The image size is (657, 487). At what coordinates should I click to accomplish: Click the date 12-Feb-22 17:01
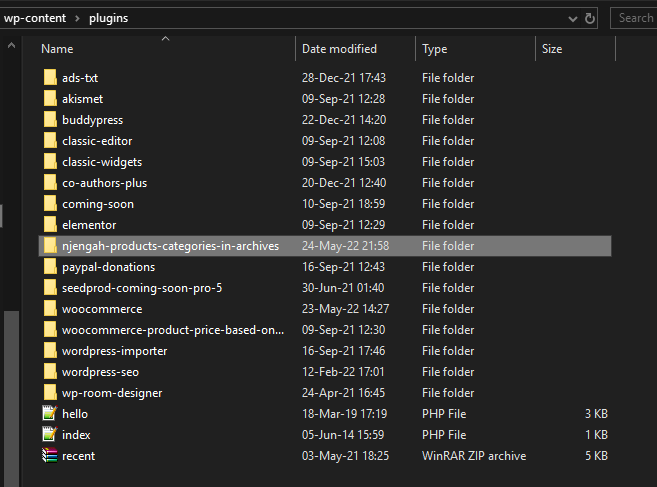coord(343,372)
